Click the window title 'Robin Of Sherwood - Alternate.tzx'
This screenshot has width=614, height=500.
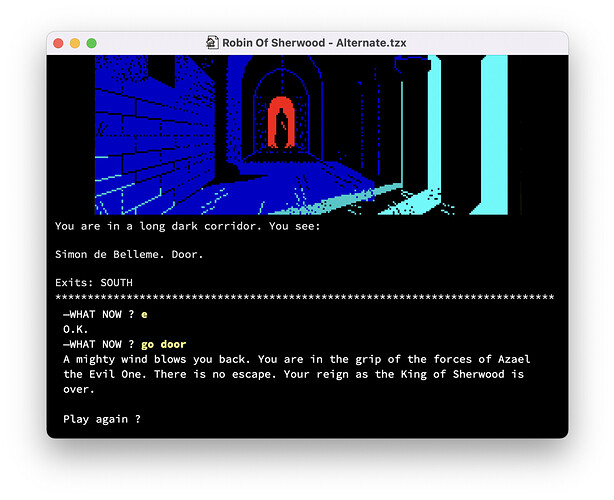click(x=314, y=43)
